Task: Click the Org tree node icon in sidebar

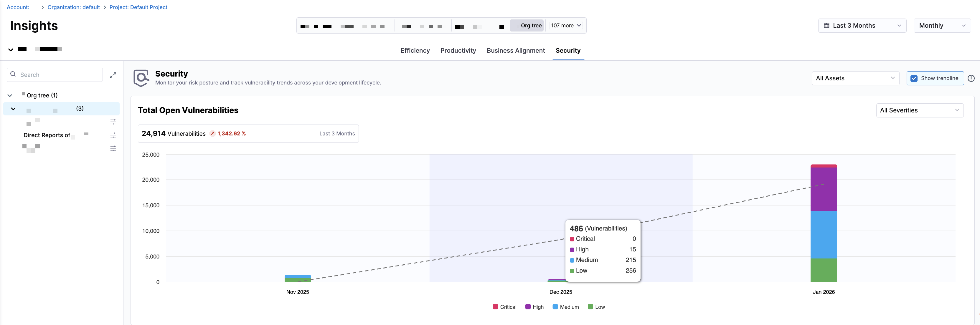Action: coord(24,94)
